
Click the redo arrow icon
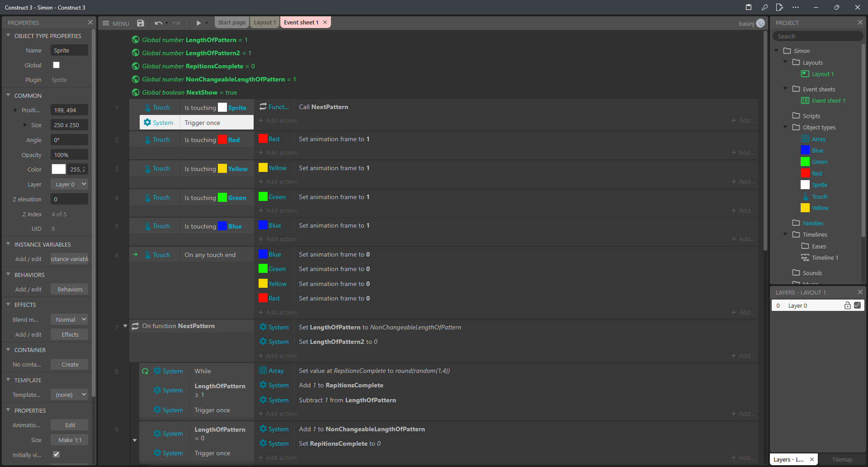176,23
